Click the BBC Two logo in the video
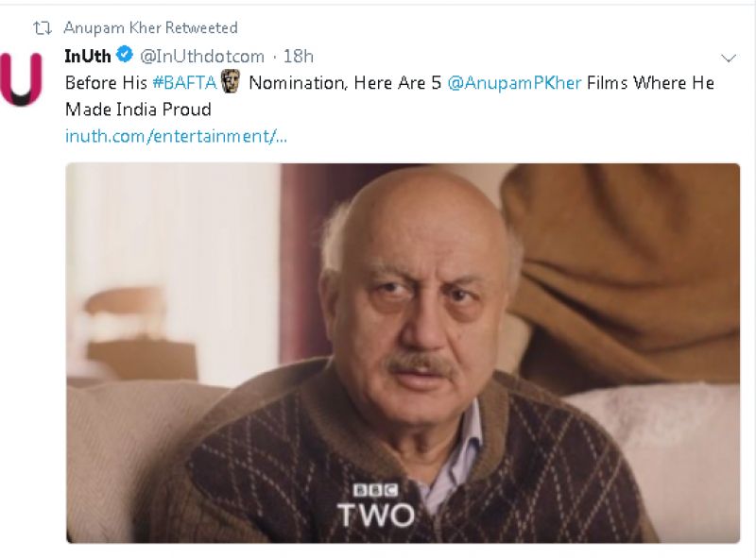This screenshot has width=756, height=558. (x=376, y=502)
